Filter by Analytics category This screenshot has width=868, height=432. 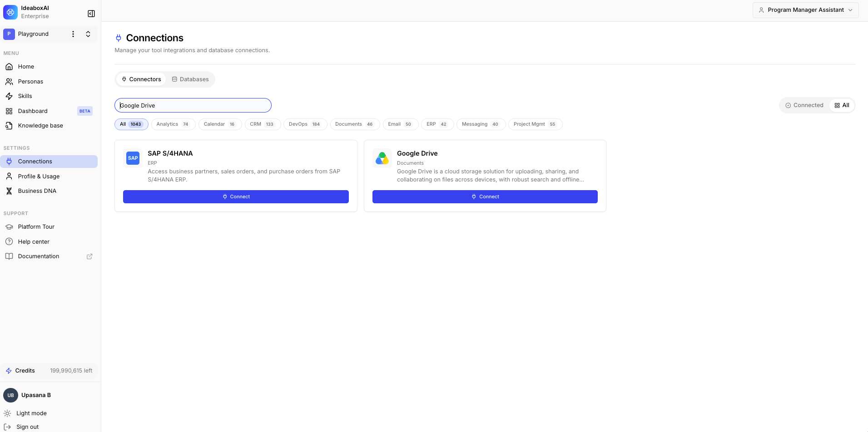click(173, 124)
